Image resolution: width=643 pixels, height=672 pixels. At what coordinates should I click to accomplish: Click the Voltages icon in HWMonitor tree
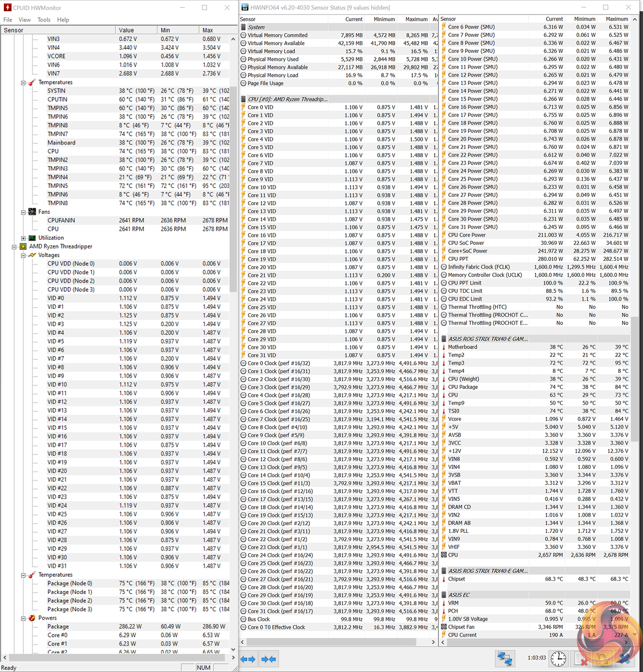coord(32,255)
